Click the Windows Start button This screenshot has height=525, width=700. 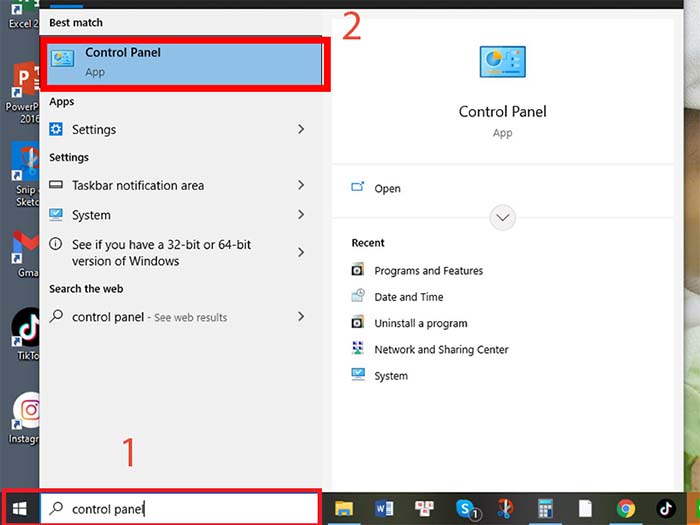pyautogui.click(x=20, y=508)
